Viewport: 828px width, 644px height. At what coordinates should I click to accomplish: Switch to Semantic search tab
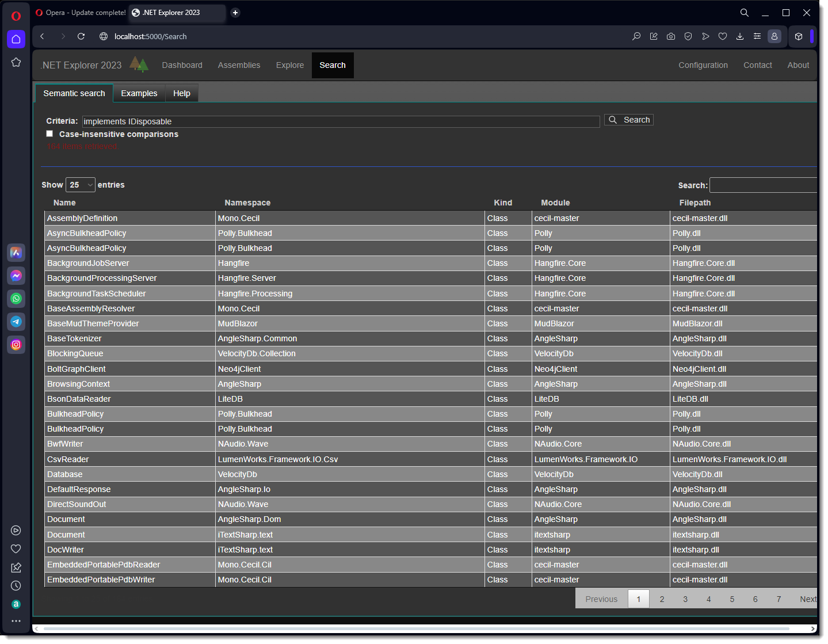click(x=74, y=93)
